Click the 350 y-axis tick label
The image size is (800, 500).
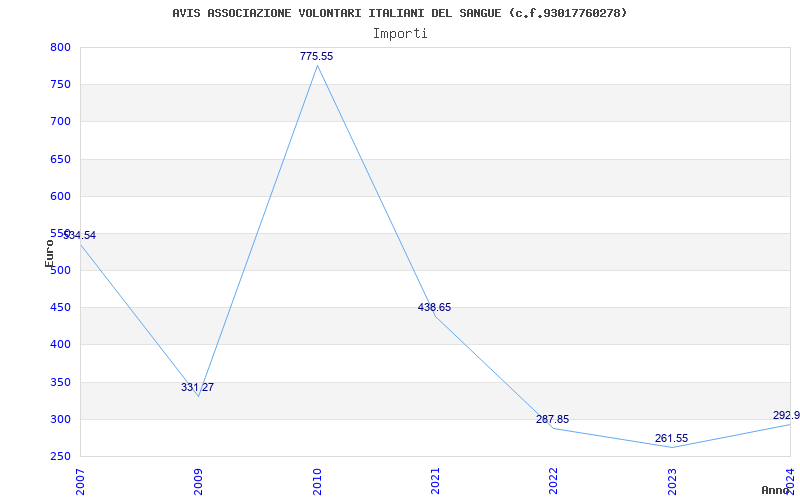[x=60, y=382]
